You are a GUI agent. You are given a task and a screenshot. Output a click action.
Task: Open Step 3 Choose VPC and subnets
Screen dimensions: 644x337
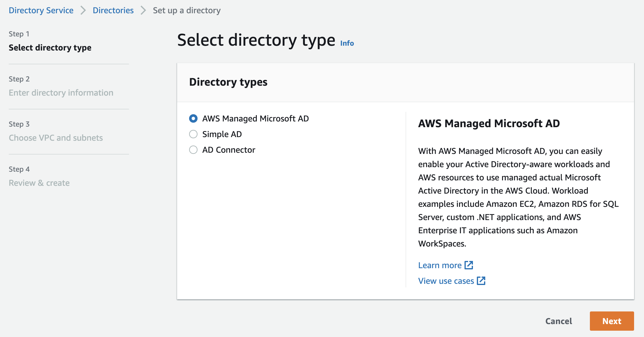[56, 138]
